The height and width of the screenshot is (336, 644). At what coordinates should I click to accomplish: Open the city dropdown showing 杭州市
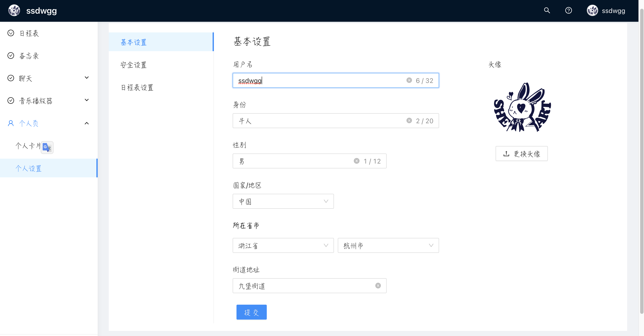pos(388,246)
